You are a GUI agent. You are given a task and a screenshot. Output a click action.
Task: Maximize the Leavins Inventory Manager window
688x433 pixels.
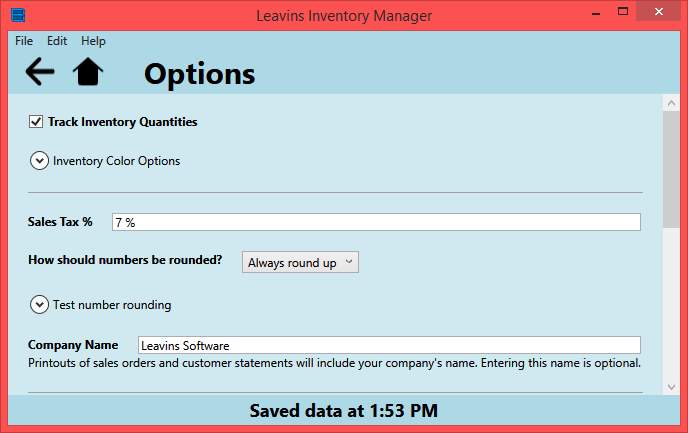623,12
